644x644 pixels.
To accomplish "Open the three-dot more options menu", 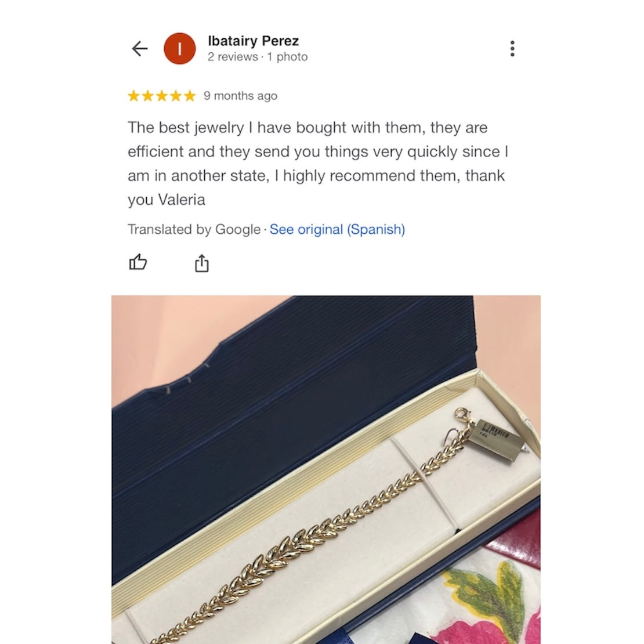I will [512, 49].
